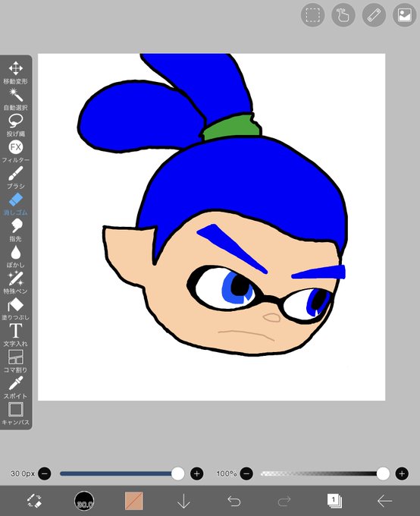Open brush settings circle showing 30.0

[84, 501]
